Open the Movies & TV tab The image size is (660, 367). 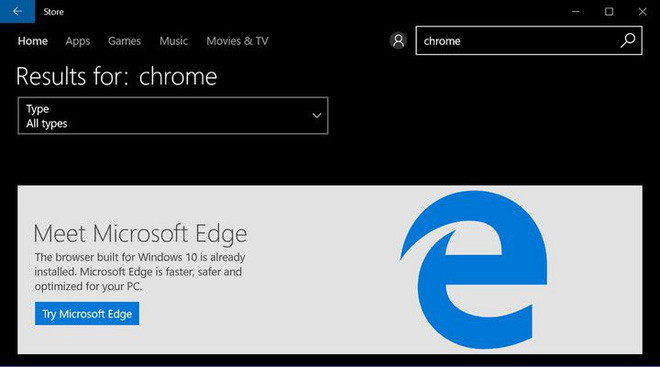[x=237, y=41]
